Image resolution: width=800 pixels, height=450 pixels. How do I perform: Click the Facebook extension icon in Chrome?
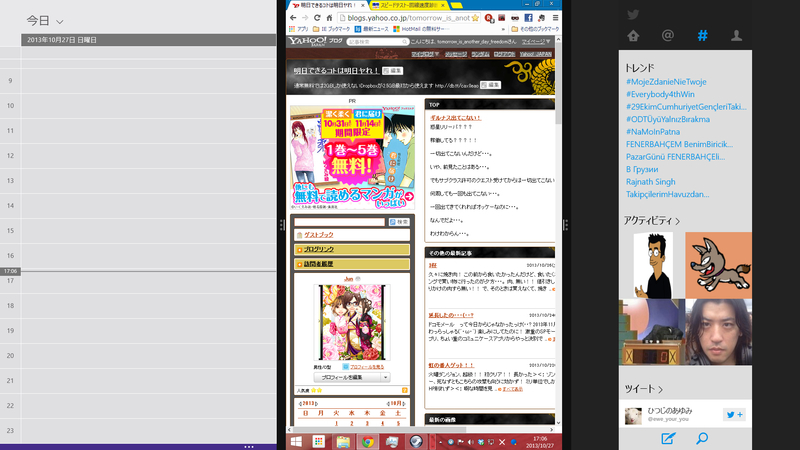pyautogui.click(x=528, y=18)
